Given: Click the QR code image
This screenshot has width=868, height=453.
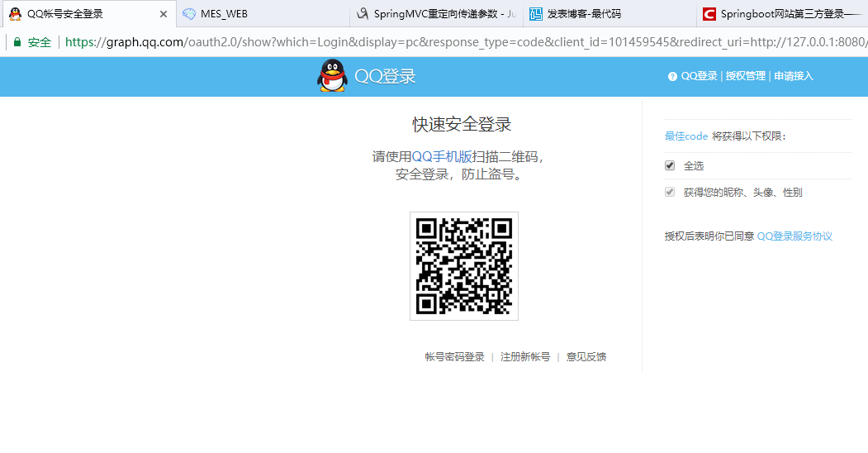Looking at the screenshot, I should pos(464,266).
